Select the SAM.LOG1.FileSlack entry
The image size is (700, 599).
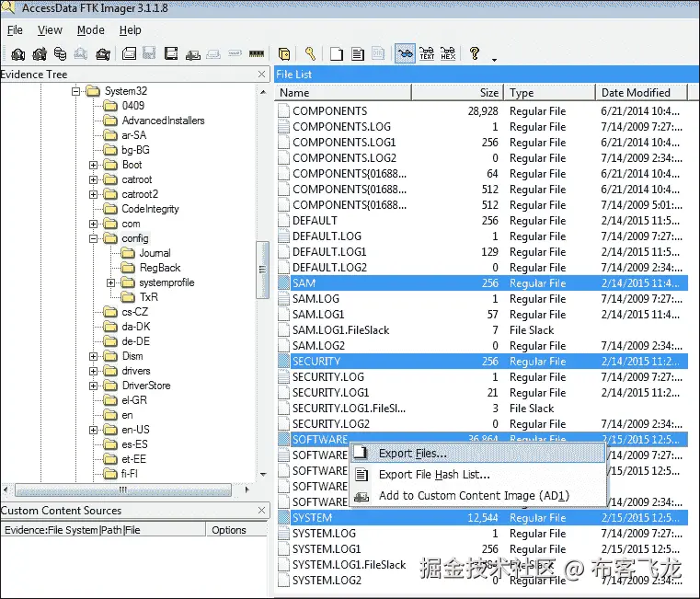click(x=482, y=330)
